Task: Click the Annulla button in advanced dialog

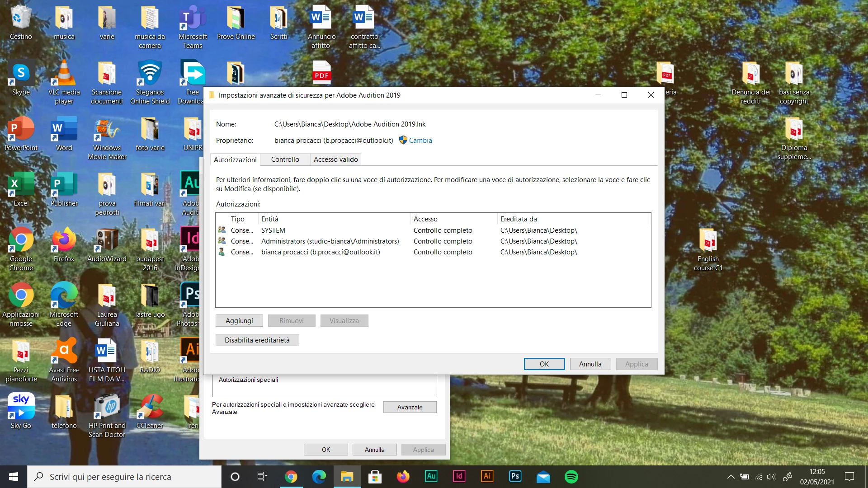Action: point(590,364)
